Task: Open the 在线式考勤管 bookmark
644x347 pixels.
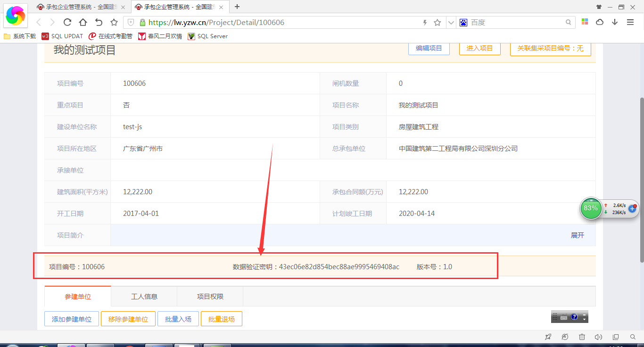Action: coord(110,36)
